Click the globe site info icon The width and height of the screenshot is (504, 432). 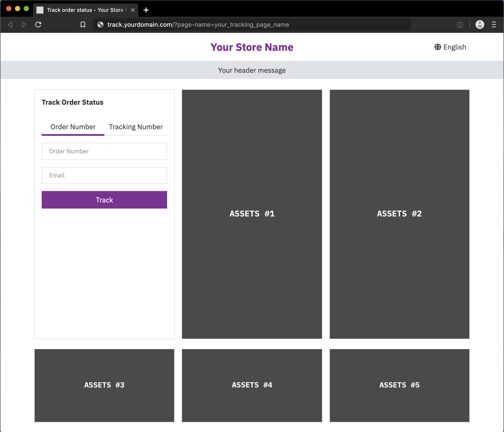click(x=100, y=25)
